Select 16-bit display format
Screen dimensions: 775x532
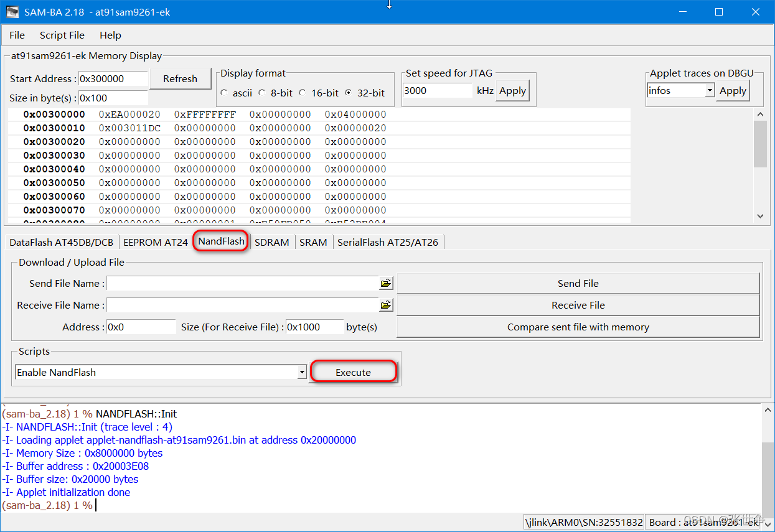(302, 93)
